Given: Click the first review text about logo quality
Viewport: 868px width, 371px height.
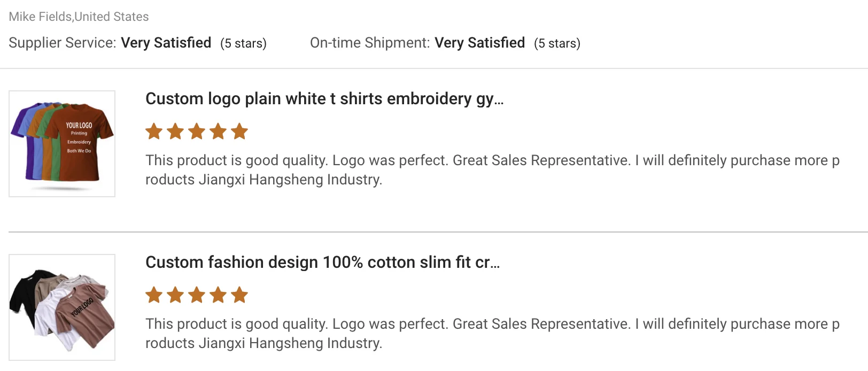Looking at the screenshot, I should click(x=492, y=170).
